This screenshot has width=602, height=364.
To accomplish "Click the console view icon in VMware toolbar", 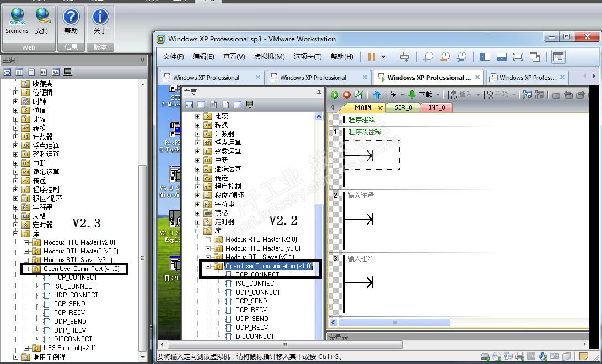I will pyautogui.click(x=558, y=57).
